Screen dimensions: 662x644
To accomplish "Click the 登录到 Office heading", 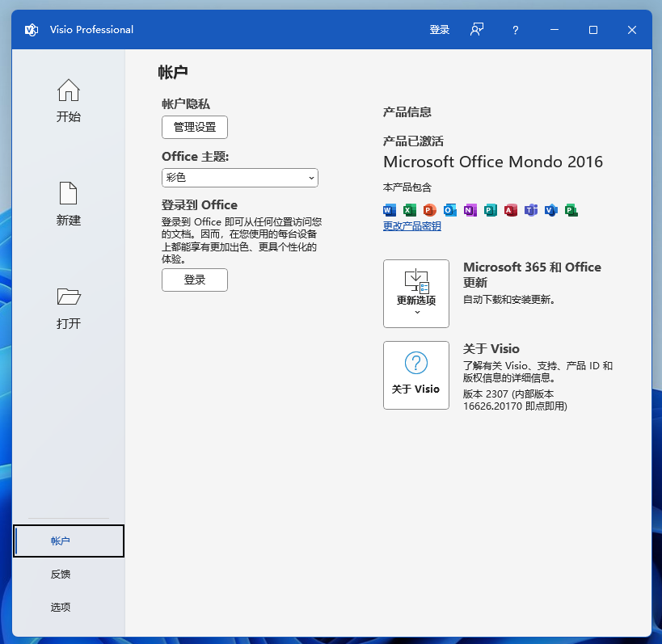I will (200, 205).
